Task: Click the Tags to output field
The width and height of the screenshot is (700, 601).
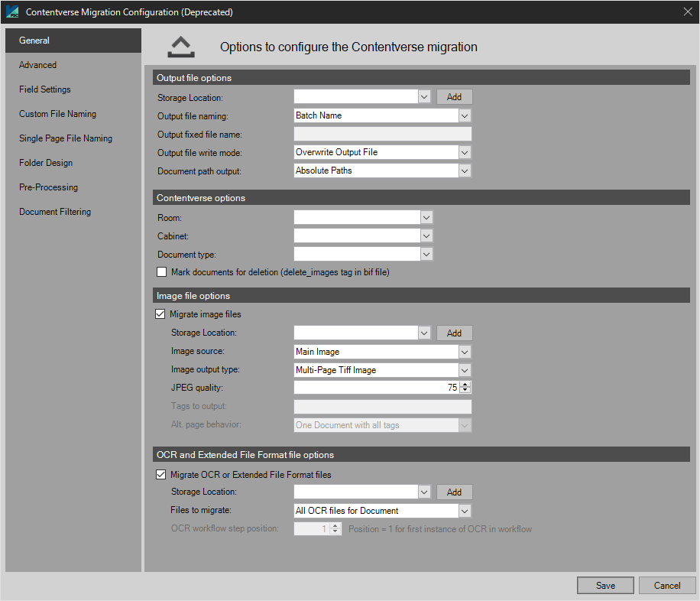Action: point(383,406)
